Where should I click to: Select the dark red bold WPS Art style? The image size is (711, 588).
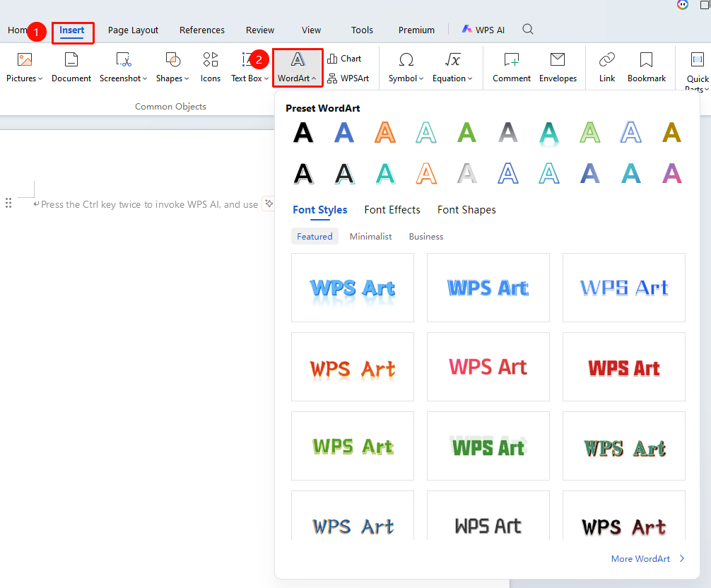coord(624,367)
